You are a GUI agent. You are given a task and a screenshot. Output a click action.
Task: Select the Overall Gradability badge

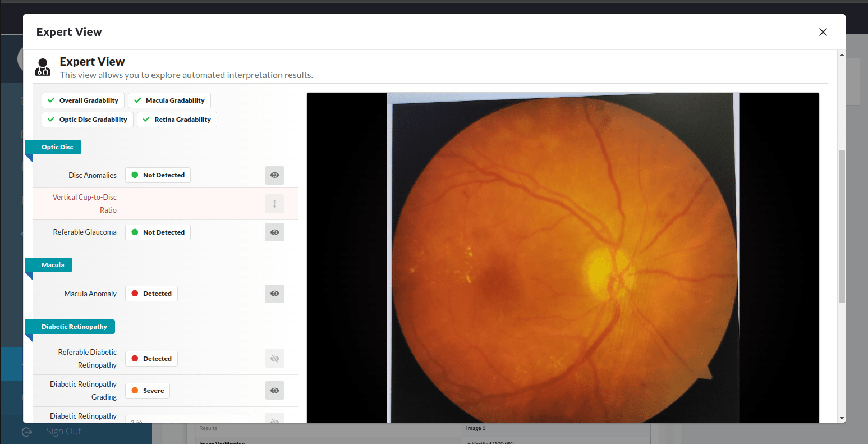[x=83, y=100]
